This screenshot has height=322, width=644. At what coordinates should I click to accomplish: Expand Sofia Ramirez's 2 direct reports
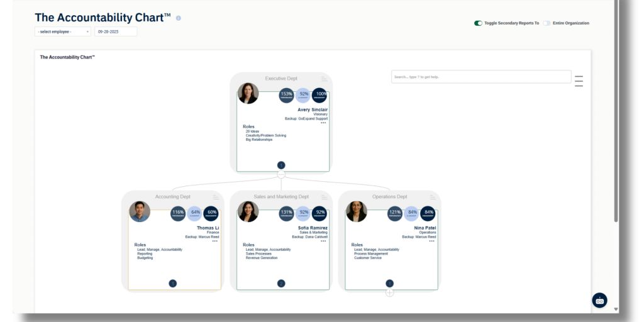281,284
